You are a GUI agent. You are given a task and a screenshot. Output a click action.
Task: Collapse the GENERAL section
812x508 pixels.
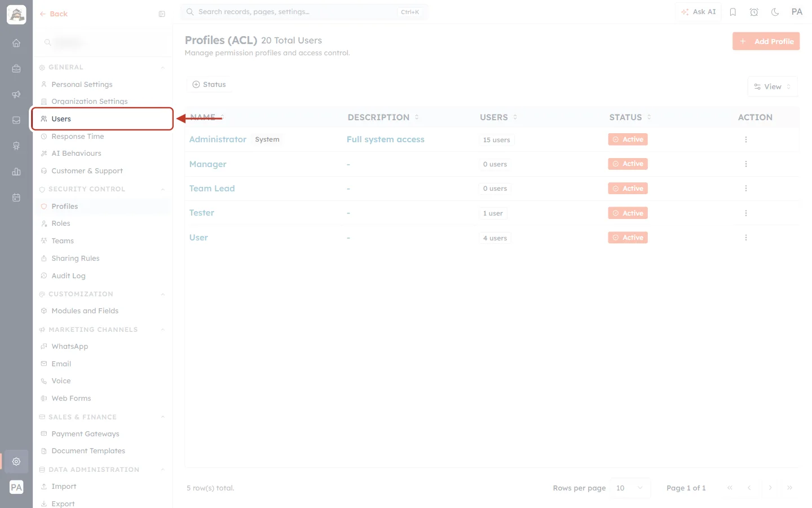162,68
